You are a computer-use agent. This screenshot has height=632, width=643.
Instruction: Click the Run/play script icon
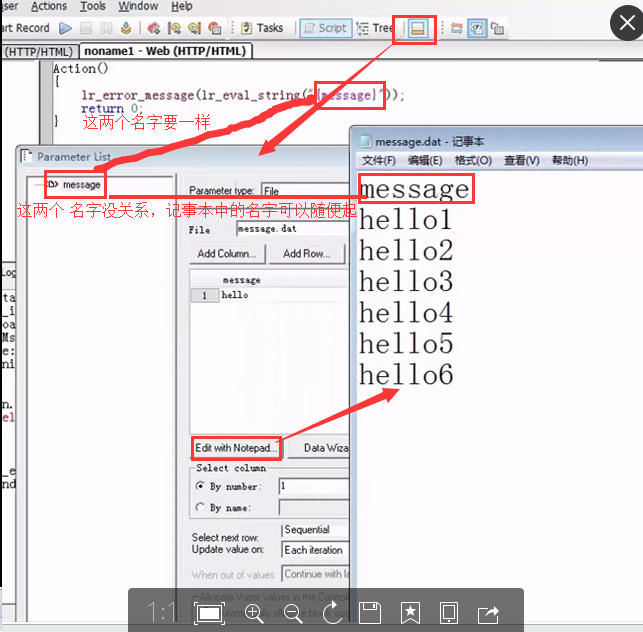click(x=65, y=28)
